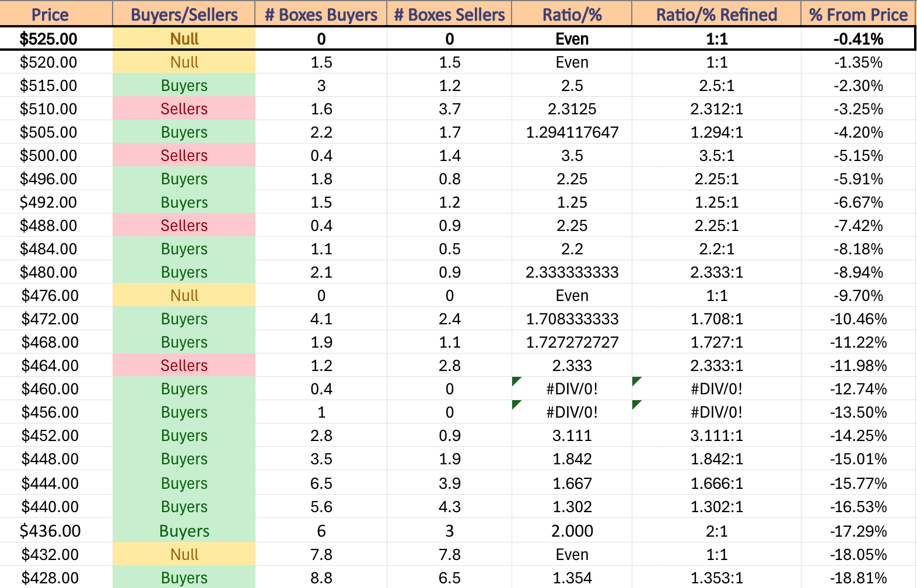Viewport: 917px width, 588px height.
Task: Select the $520.00 price cell
Action: pyautogui.click(x=56, y=62)
